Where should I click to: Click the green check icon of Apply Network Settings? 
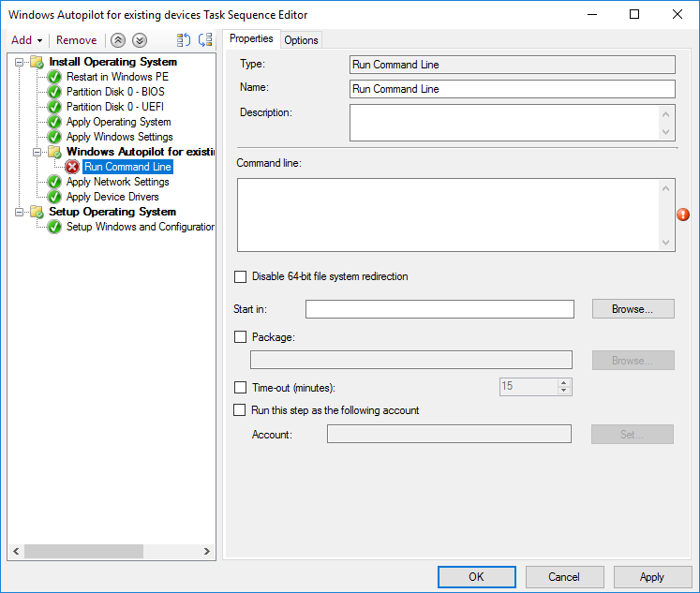tap(54, 182)
